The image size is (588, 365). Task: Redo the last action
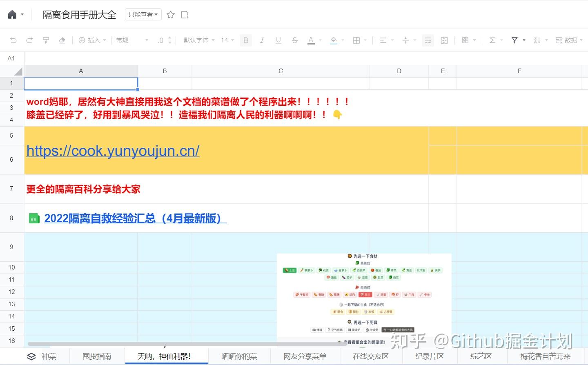29,40
